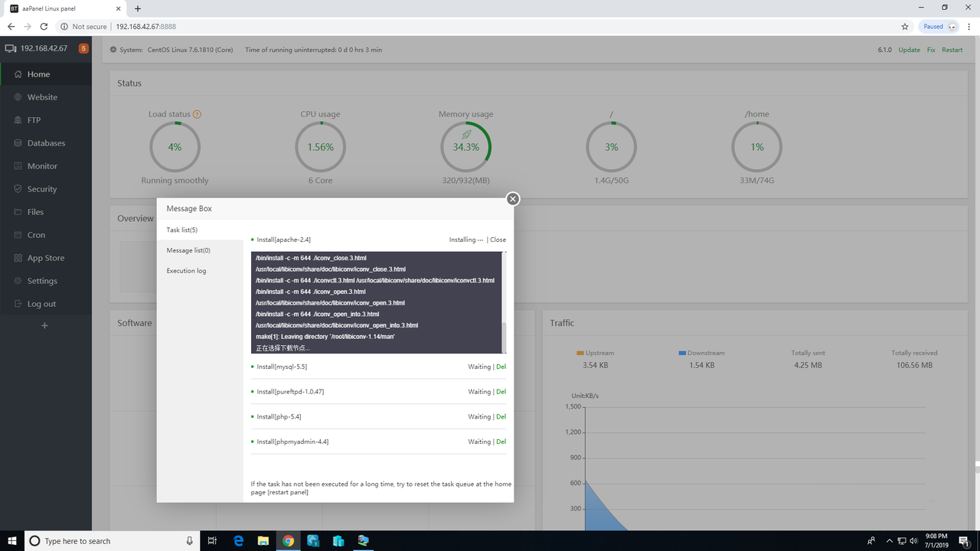Click the system tray volume icon
The width and height of the screenshot is (980, 551).
tap(914, 541)
